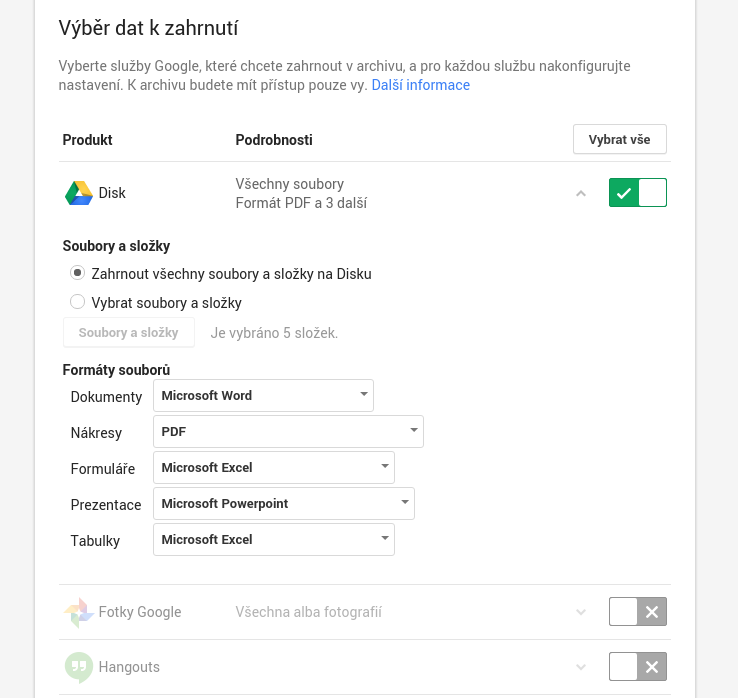The image size is (738, 698).
Task: Choose the 'Vybrat soubory a složky' radio option
Action: click(x=77, y=302)
